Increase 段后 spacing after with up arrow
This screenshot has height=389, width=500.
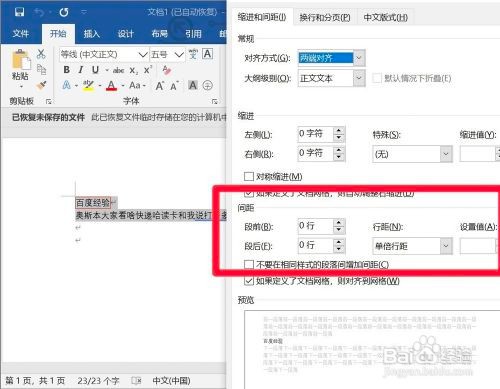coord(339,242)
